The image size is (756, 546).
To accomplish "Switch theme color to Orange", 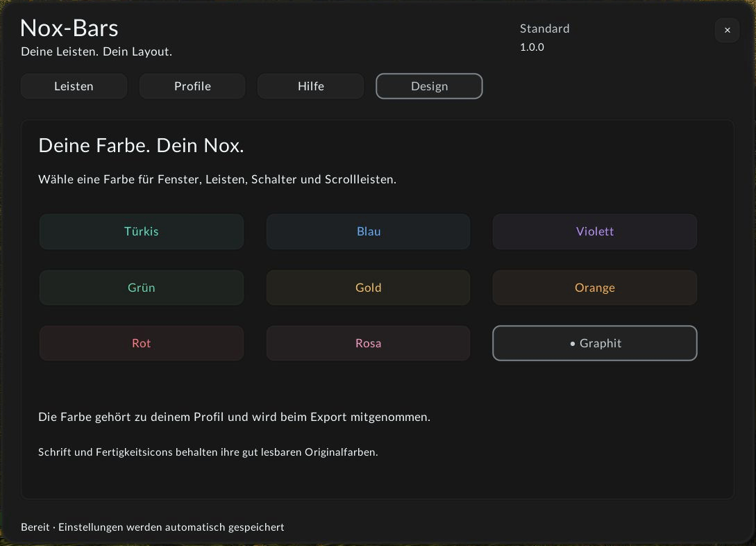I will [594, 288].
